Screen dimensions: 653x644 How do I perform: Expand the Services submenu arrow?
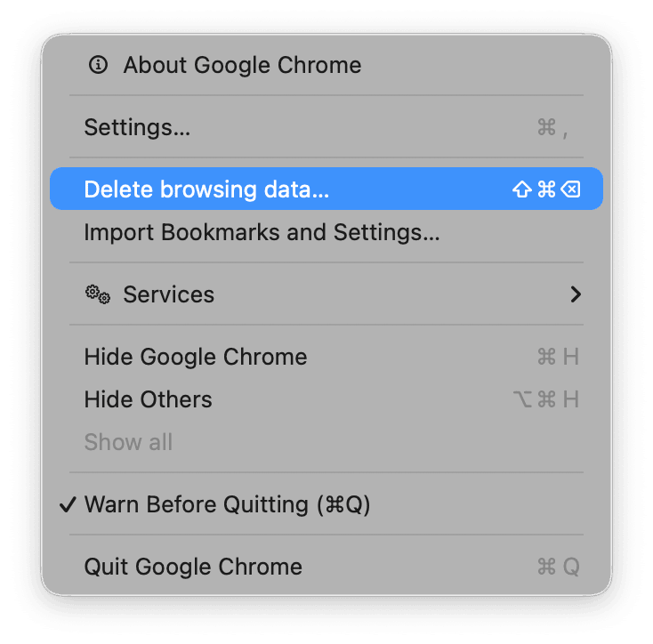(x=576, y=294)
